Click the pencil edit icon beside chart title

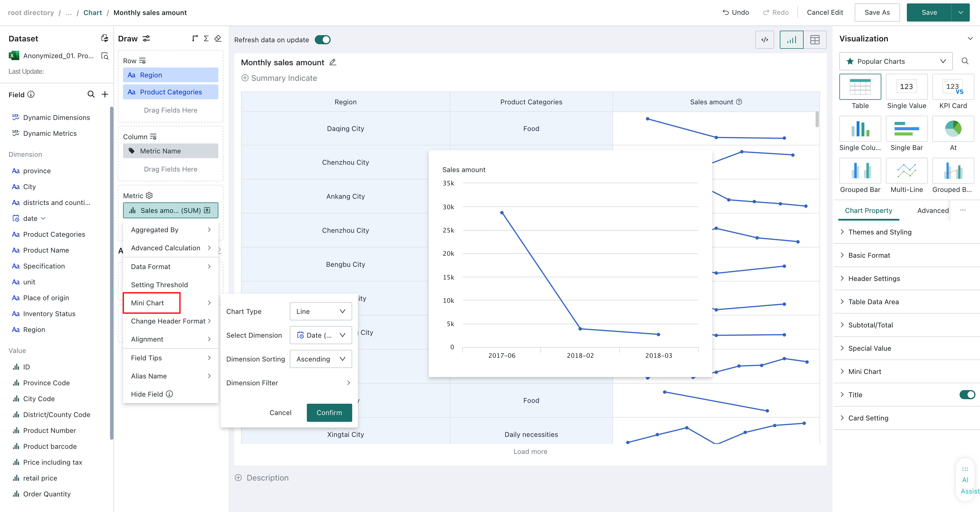(333, 62)
